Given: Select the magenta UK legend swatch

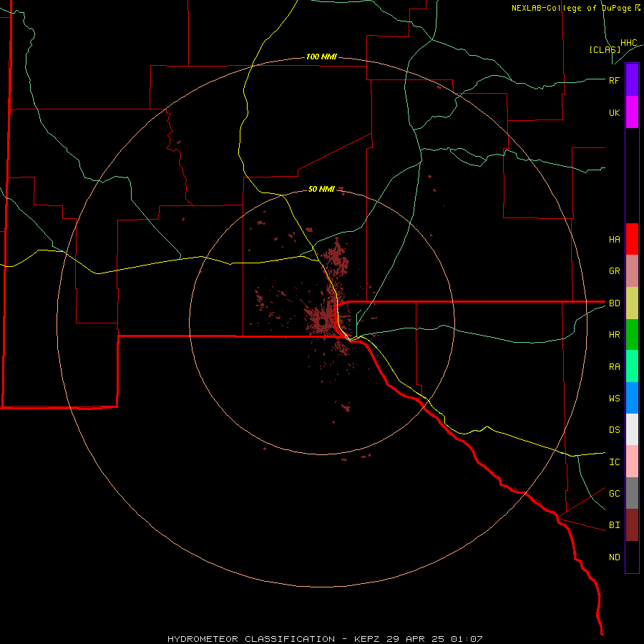Looking at the screenshot, I should (x=632, y=112).
